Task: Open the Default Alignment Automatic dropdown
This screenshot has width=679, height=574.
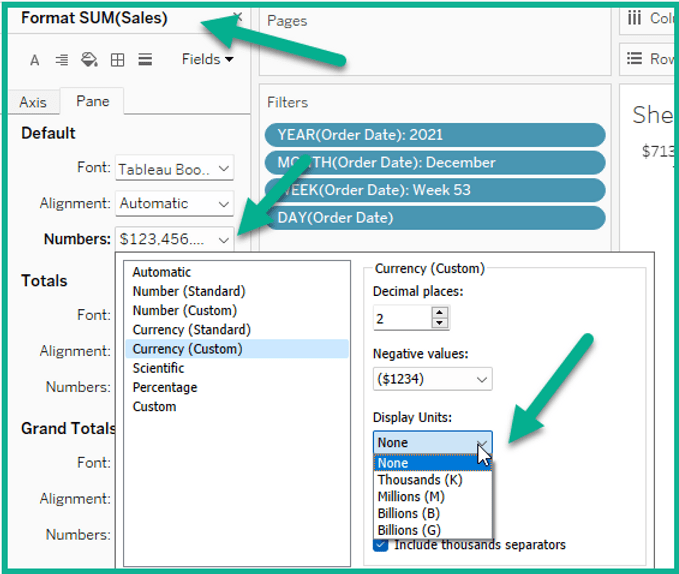Action: (174, 204)
